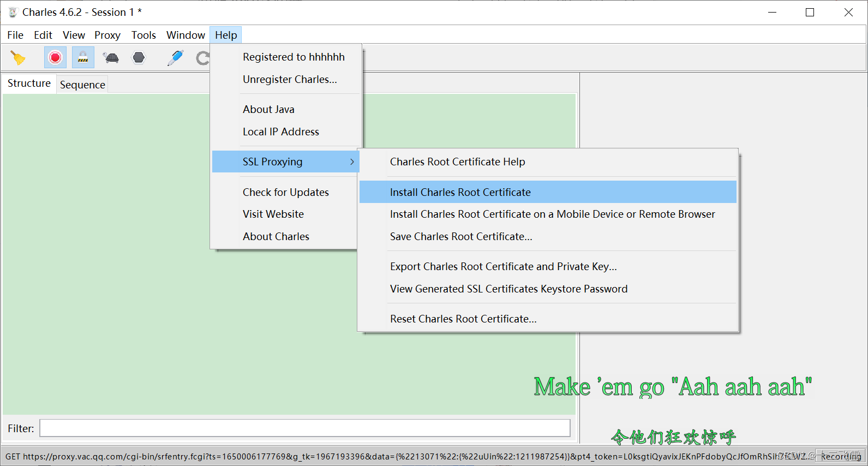Select the Compose pen tool icon

click(175, 57)
